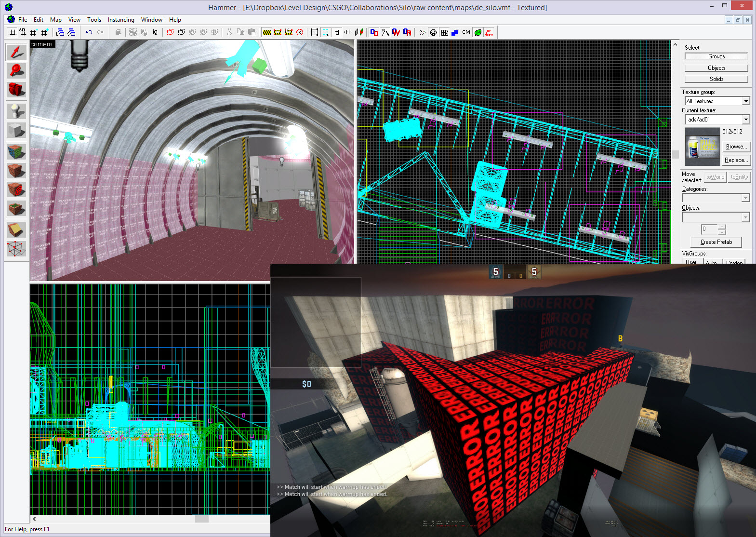This screenshot has height=537, width=756.
Task: Activate the Magnify tool
Action: (x=16, y=71)
